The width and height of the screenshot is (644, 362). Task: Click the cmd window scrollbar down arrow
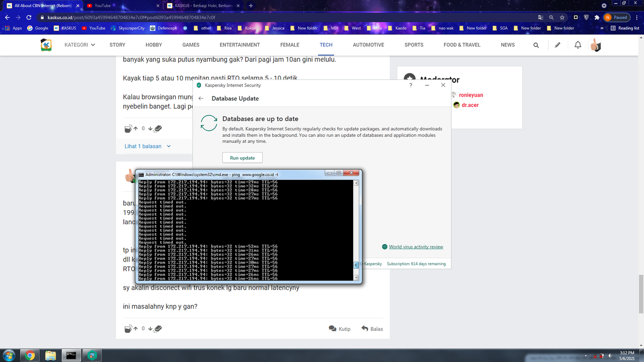coord(356,278)
